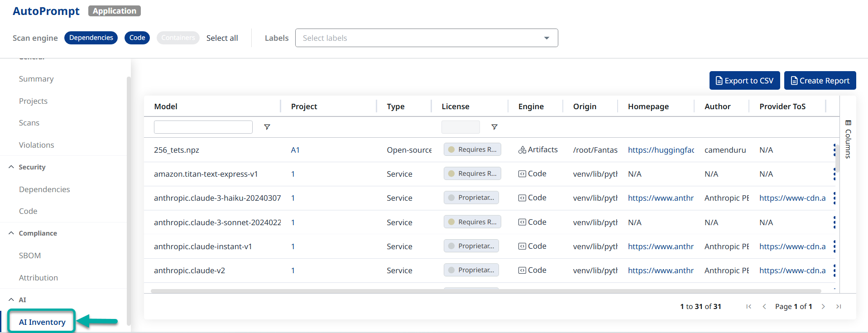868x333 pixels.
Task: Click the Code engine icon in claude-v2 row
Action: coord(522,270)
